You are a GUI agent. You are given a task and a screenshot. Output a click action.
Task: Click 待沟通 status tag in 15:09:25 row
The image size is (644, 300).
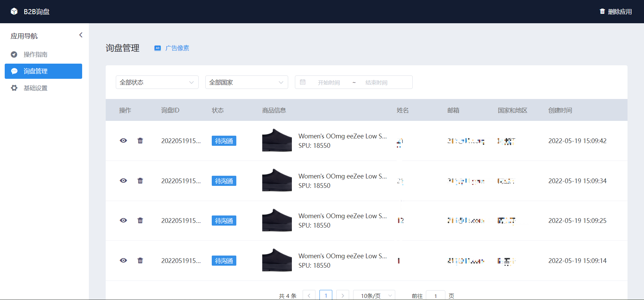[224, 221]
